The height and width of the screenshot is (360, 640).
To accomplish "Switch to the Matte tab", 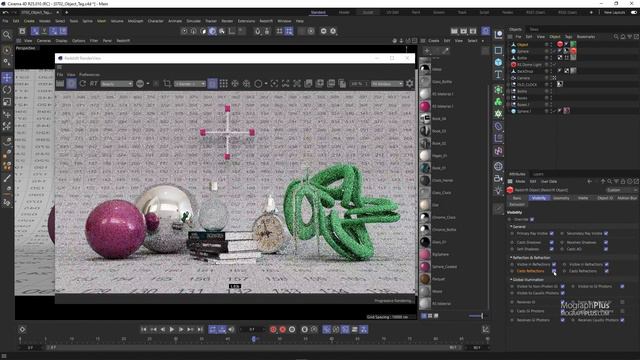I will point(583,198).
